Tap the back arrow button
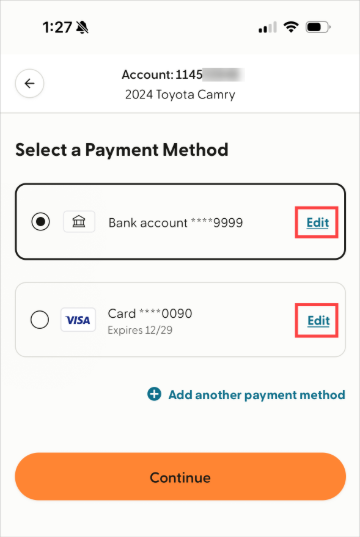The width and height of the screenshot is (360, 537). pyautogui.click(x=29, y=83)
